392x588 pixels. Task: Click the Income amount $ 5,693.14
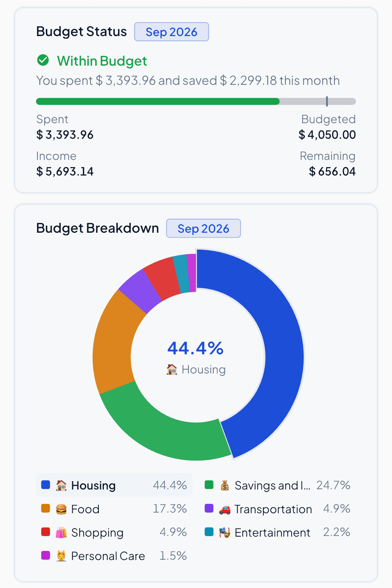65,171
